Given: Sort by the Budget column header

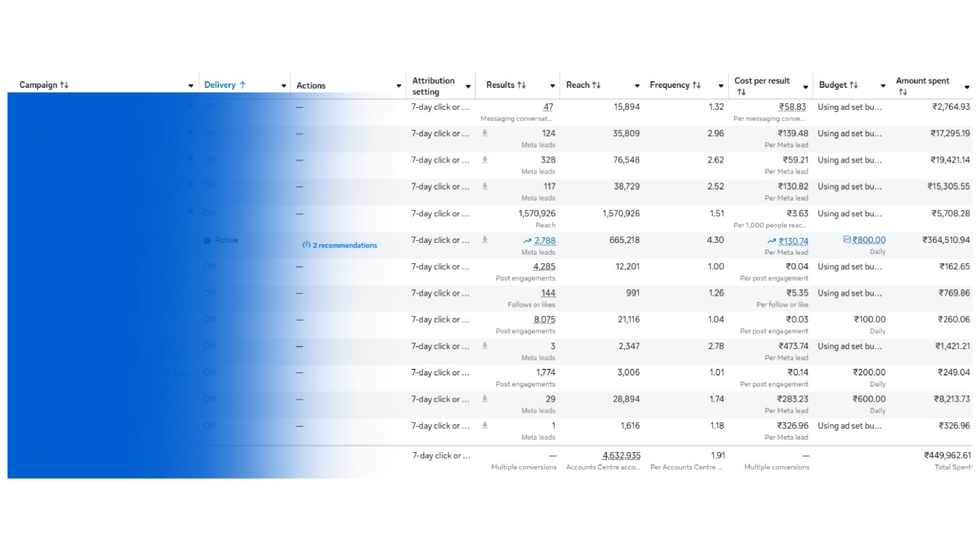Looking at the screenshot, I should tap(839, 85).
